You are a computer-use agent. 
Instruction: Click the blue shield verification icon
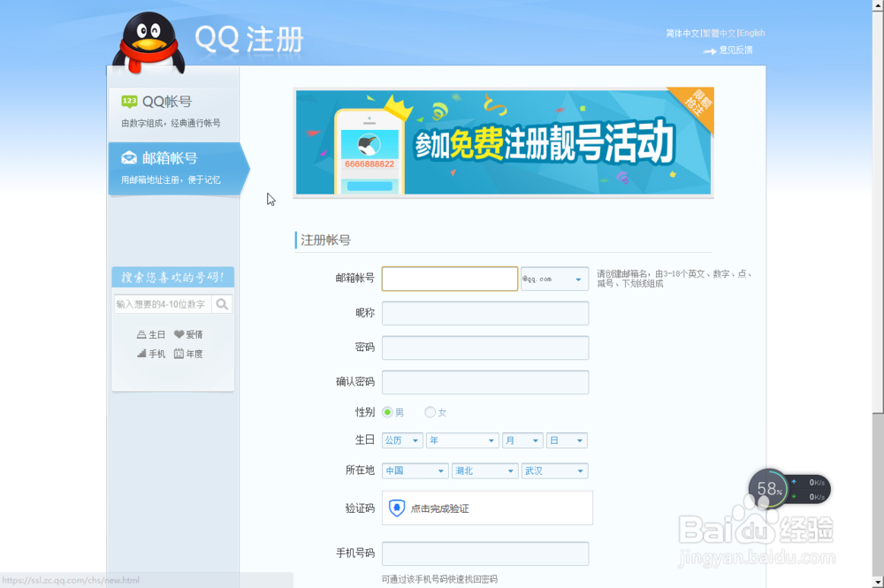397,508
